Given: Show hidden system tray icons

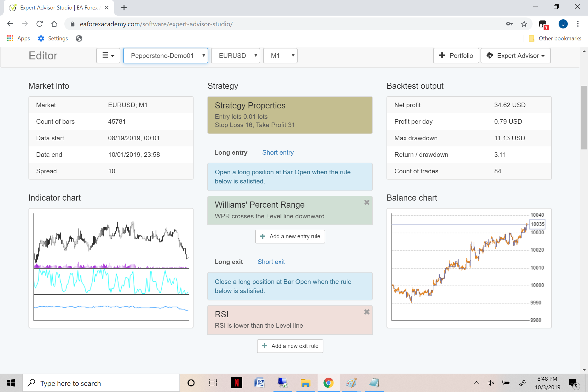Looking at the screenshot, I should (x=477, y=383).
